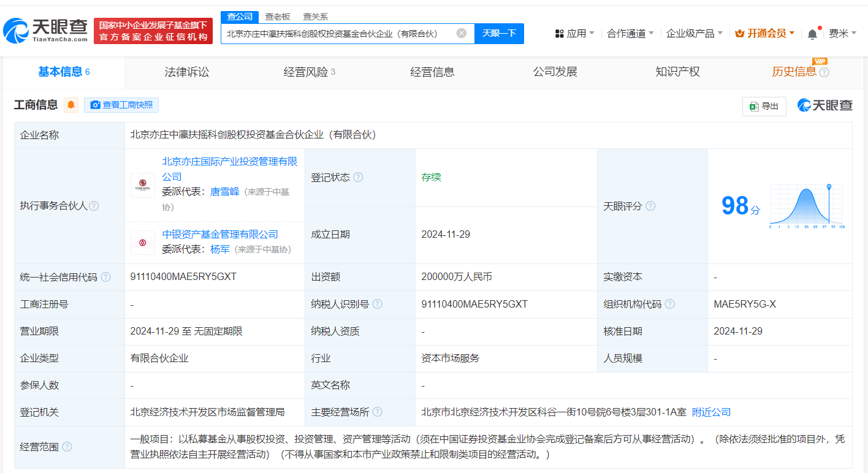Expand the 合作通道 dropdown
Viewport: 868px width, 473px height.
[630, 34]
